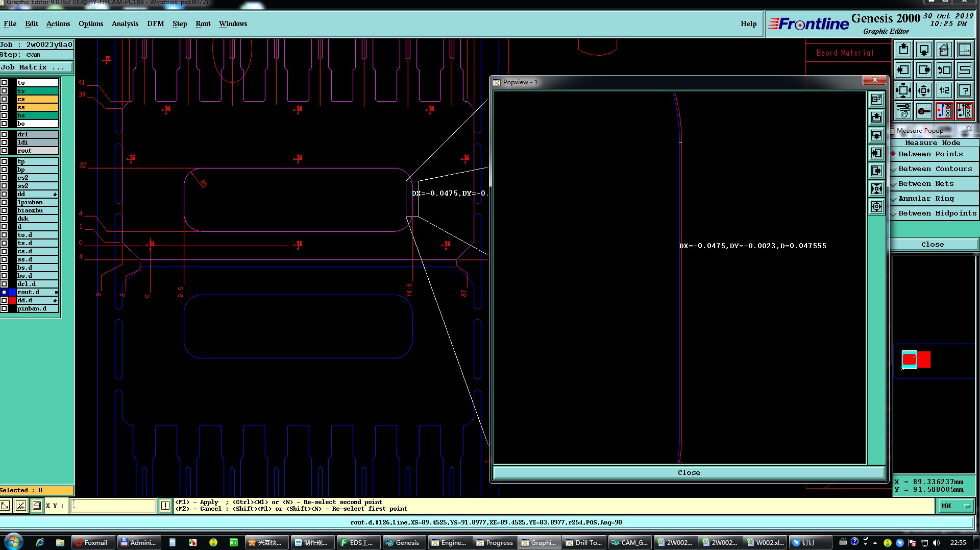
Task: Click the pan left icon in Popview toolbar
Action: pos(876,153)
